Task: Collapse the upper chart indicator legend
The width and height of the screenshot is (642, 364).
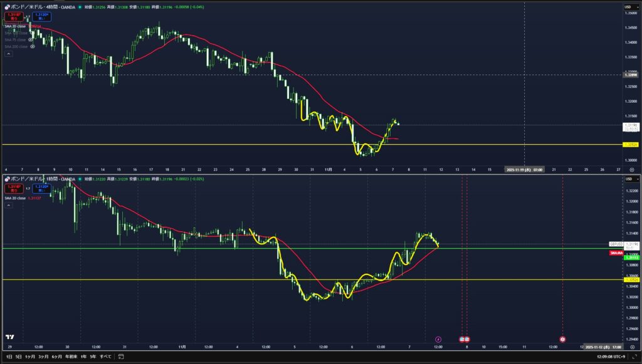Action: point(8,54)
